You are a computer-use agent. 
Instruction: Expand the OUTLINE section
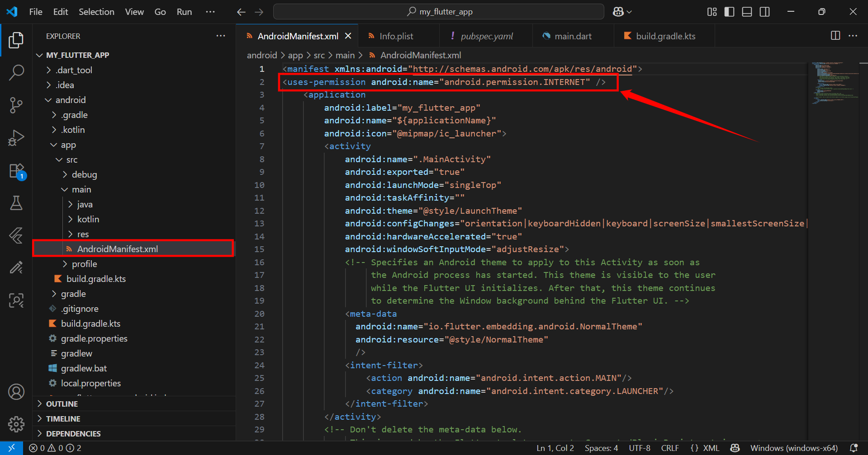(x=134, y=404)
